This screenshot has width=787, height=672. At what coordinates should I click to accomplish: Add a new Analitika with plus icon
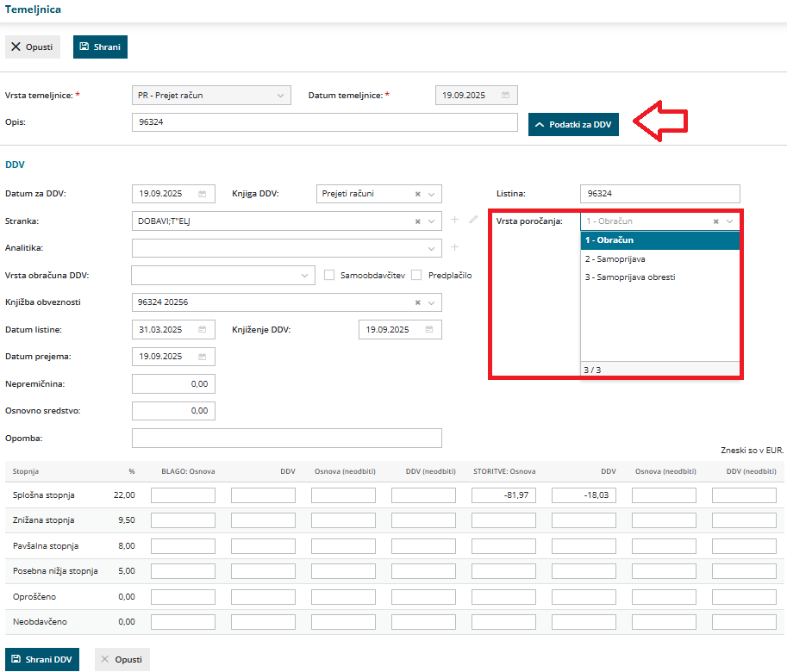pos(455,247)
